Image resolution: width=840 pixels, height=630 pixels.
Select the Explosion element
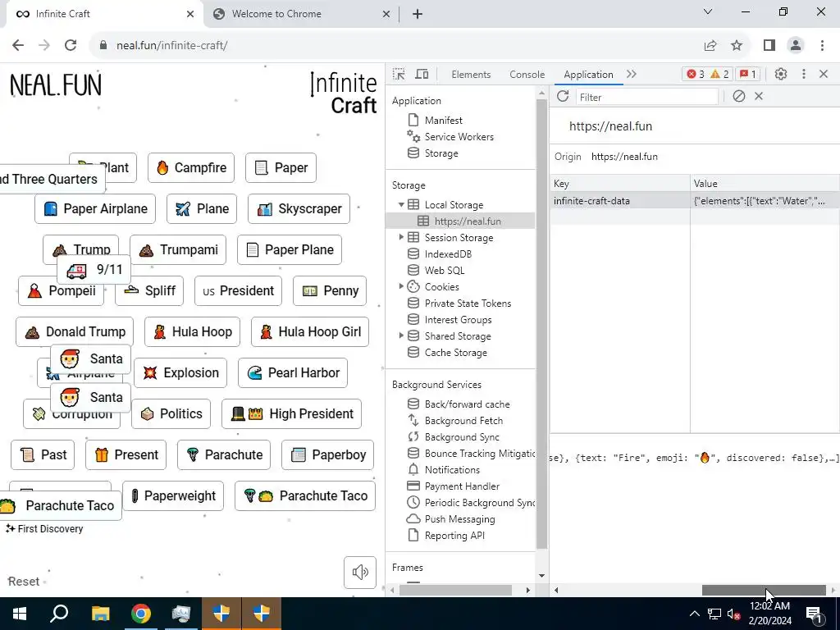point(180,373)
